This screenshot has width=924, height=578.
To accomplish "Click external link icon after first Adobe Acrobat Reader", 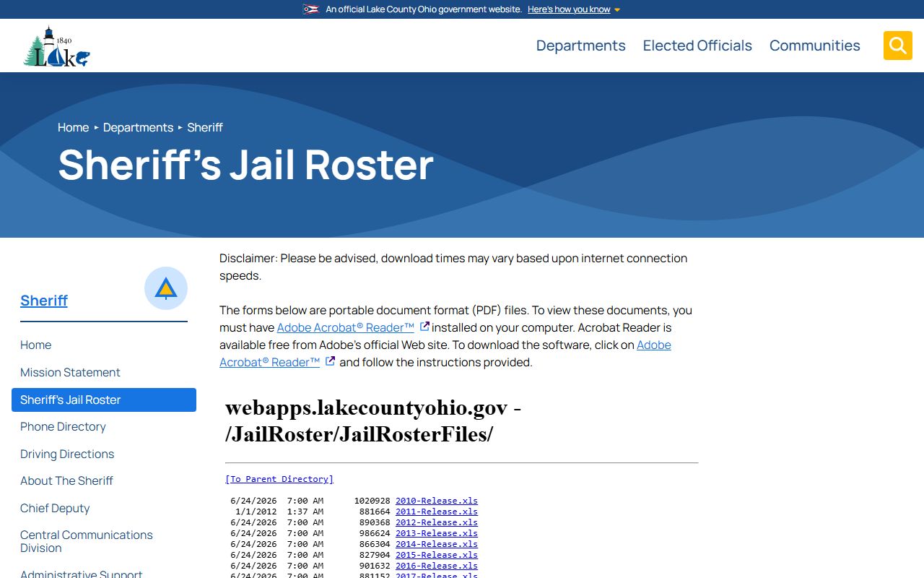I will pyautogui.click(x=424, y=327).
